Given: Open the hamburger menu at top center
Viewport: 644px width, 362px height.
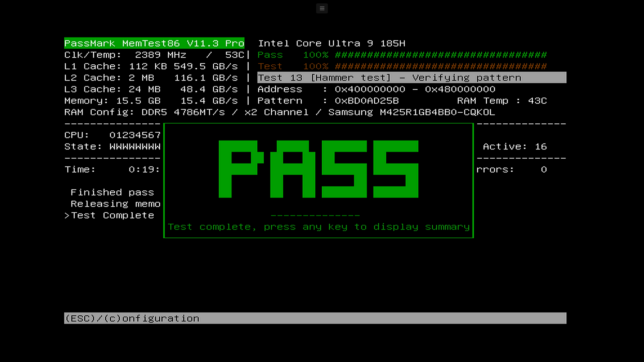Looking at the screenshot, I should pyautogui.click(x=322, y=8).
